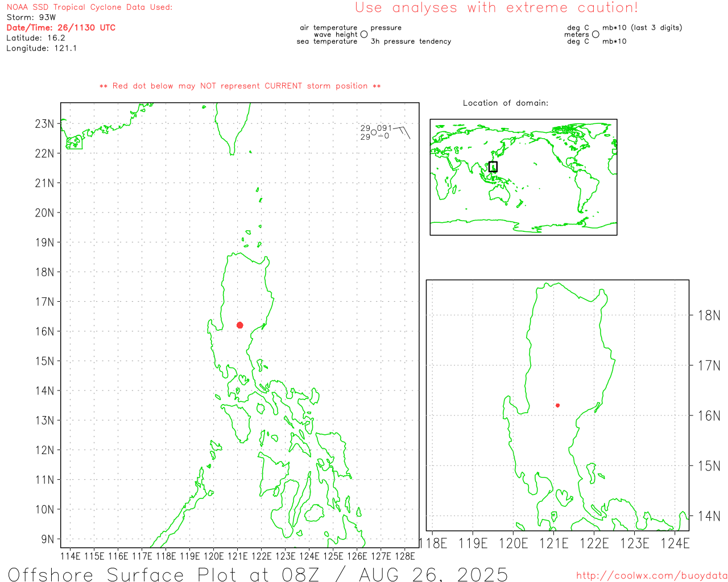This screenshot has height=582, width=728.
Task: Click '124E' label under zoomed map
Action: 675,544
